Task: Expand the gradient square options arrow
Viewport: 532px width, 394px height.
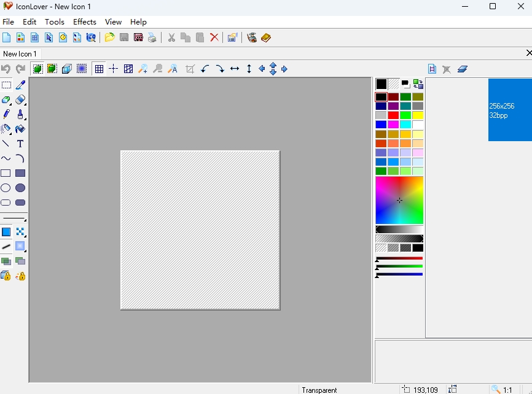Action: tap(25, 250)
